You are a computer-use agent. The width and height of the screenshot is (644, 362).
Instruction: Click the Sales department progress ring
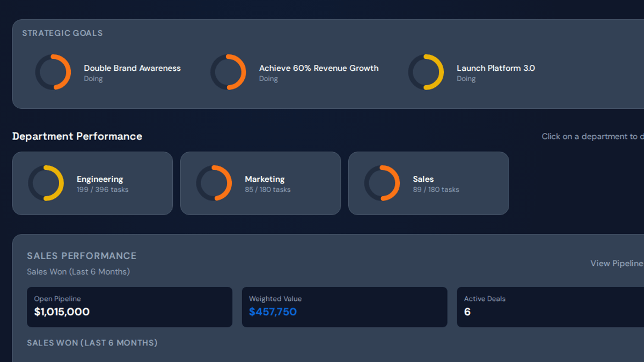[382, 183]
